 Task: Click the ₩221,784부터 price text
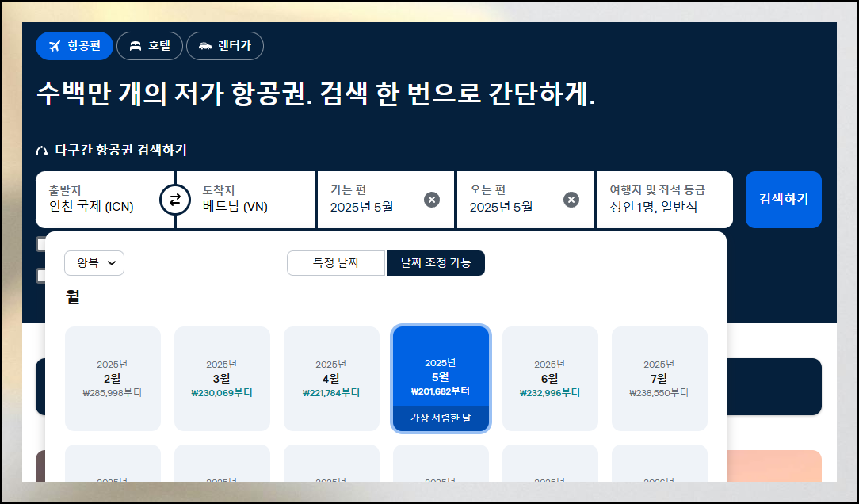click(331, 393)
